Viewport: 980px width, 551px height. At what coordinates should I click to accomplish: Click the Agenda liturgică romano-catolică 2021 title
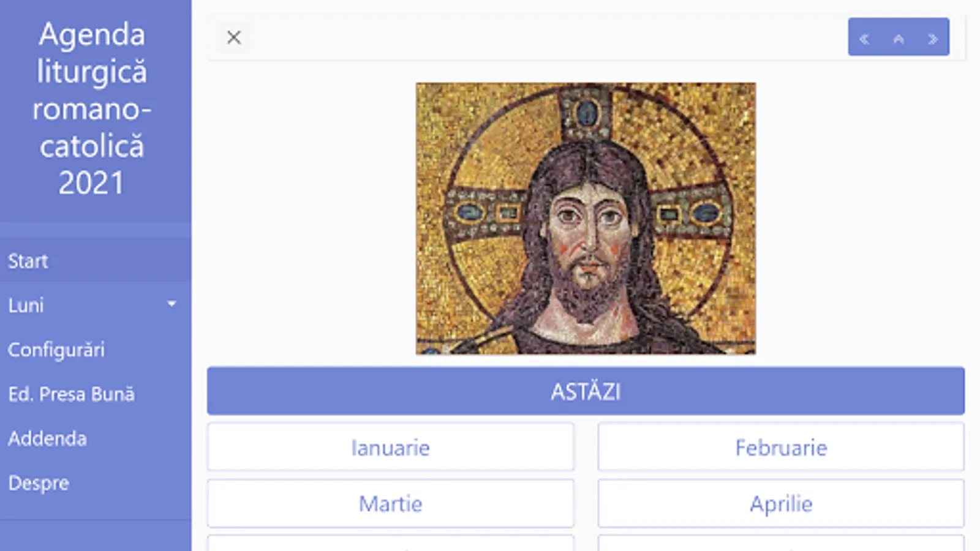92,108
